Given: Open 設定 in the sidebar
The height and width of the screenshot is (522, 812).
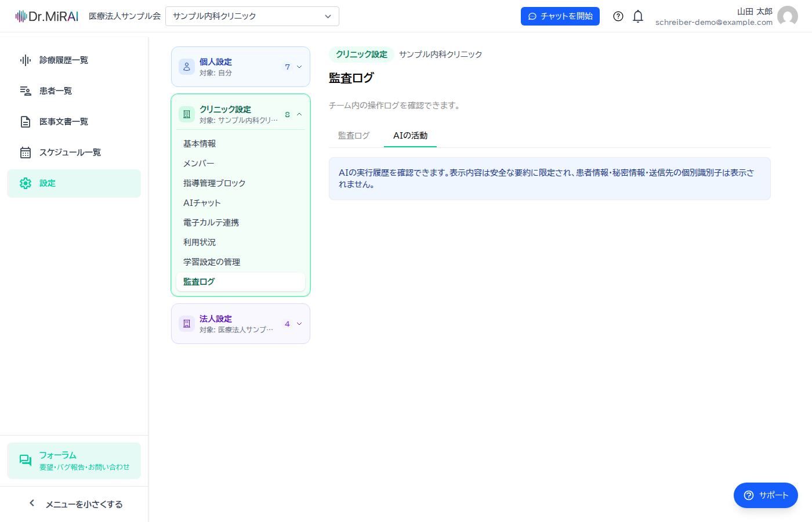Looking at the screenshot, I should coord(74,183).
